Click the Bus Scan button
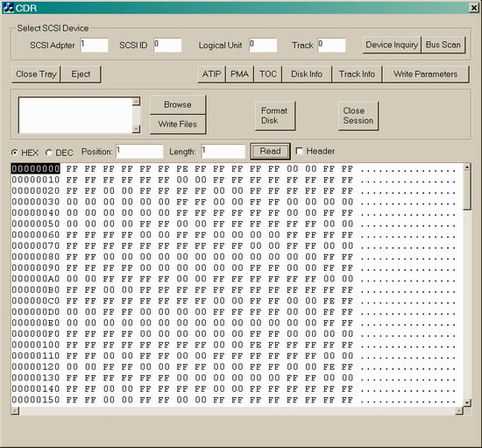 coord(443,45)
